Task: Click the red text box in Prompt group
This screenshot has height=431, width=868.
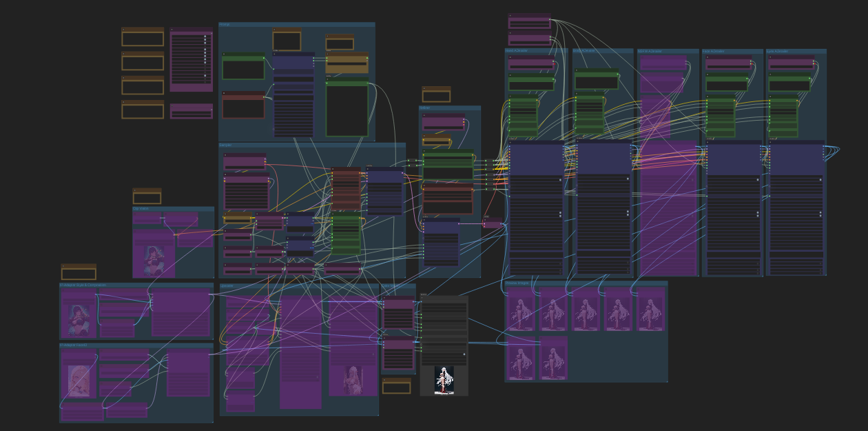Action: pos(243,109)
